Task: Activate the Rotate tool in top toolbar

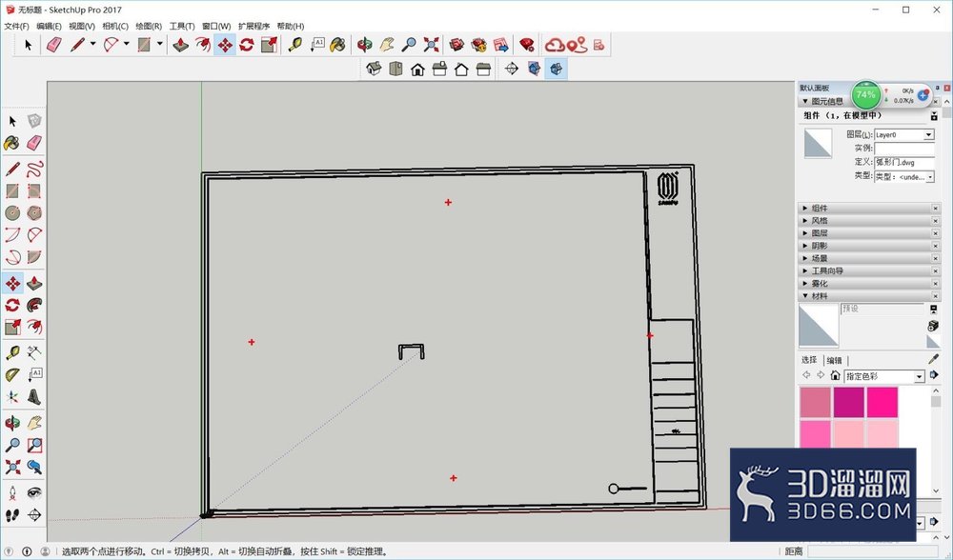Action: [x=246, y=45]
